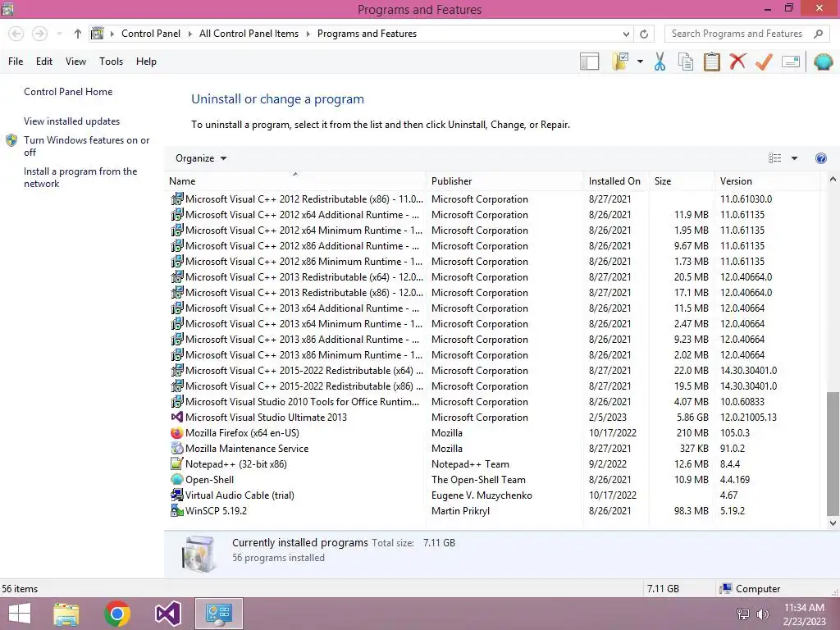Image resolution: width=840 pixels, height=630 pixels.
Task: Open the Help menu
Action: [x=146, y=62]
